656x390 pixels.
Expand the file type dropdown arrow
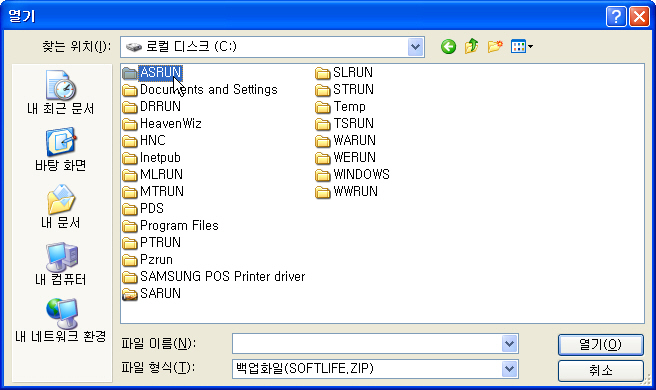click(509, 369)
